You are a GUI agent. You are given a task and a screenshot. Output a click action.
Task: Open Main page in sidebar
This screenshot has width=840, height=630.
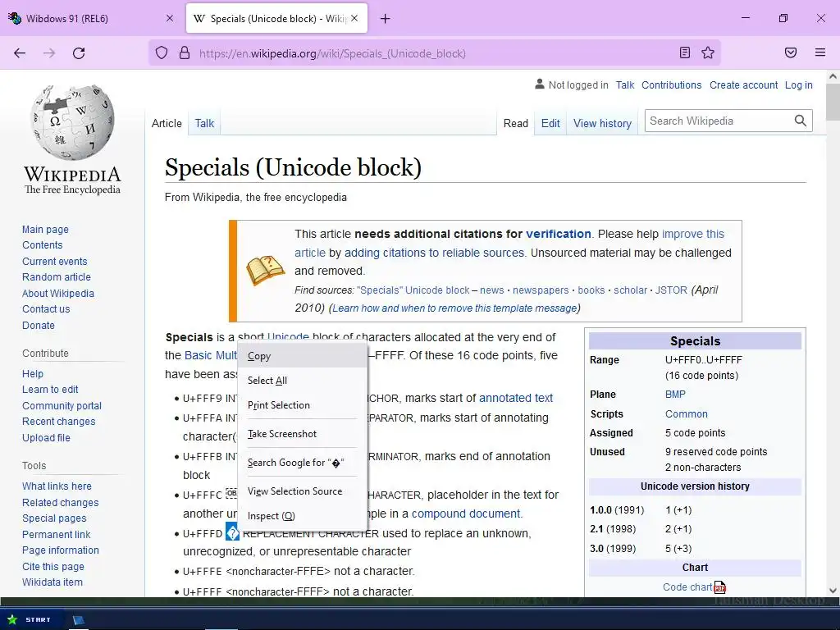point(46,230)
